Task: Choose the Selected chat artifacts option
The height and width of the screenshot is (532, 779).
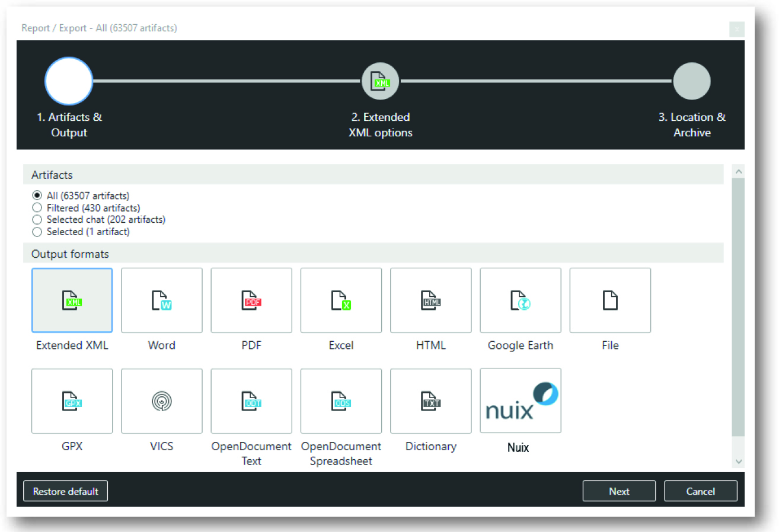Action: [x=37, y=219]
